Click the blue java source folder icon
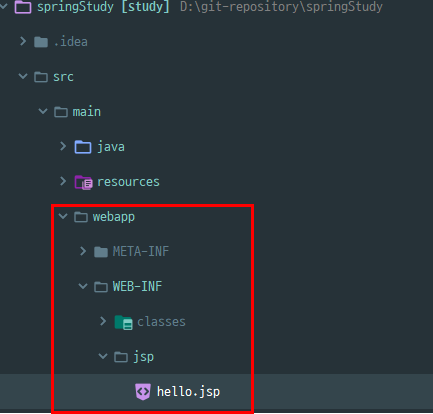 pos(83,147)
